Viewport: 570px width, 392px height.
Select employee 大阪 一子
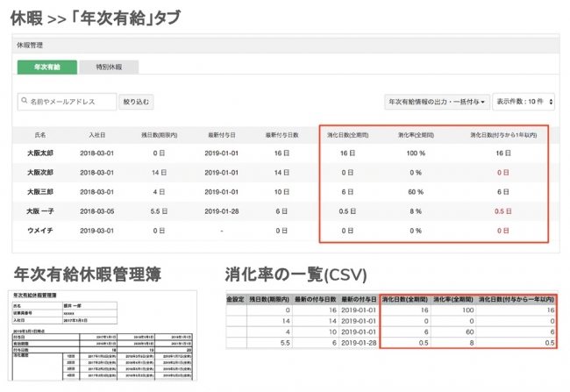(x=40, y=211)
